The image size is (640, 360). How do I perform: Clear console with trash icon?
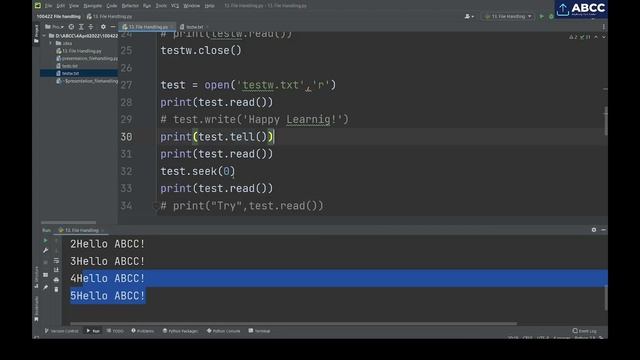point(56,289)
